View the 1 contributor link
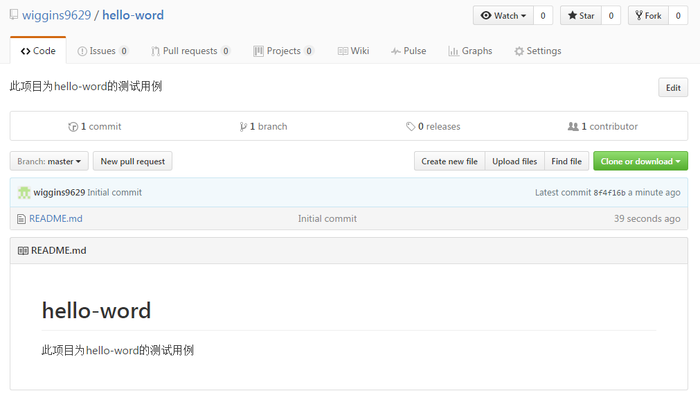The height and width of the screenshot is (400, 700). pos(603,126)
